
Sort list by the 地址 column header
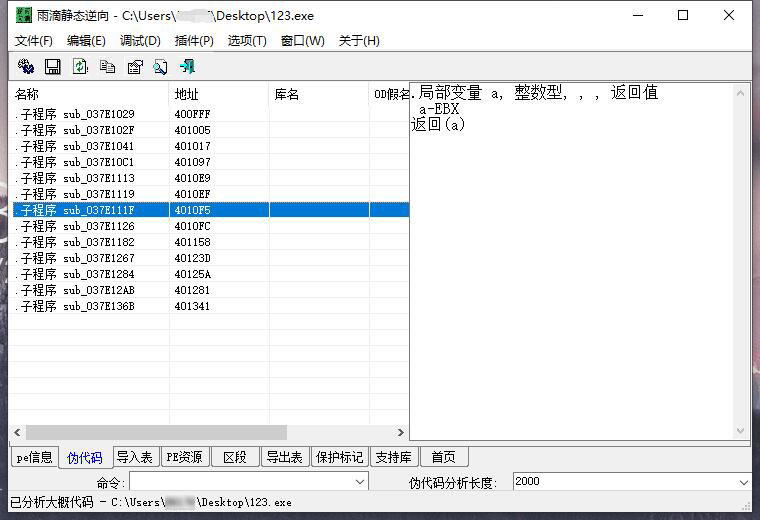(218, 94)
